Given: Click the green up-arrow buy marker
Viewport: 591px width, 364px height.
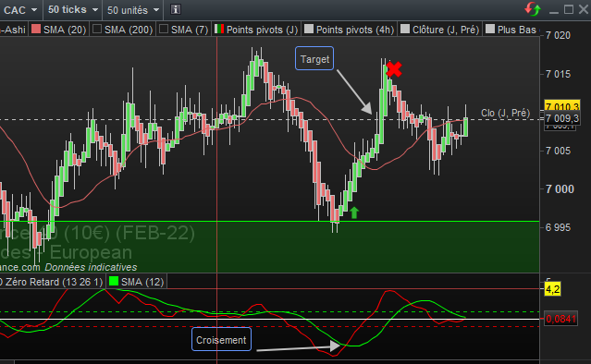Looking at the screenshot, I should pos(354,212).
